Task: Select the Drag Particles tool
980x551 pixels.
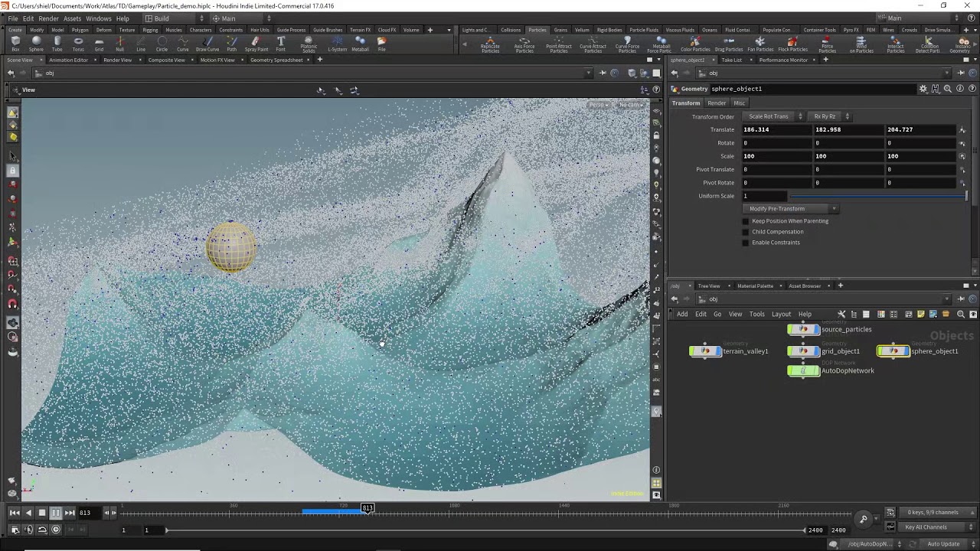Action: (x=729, y=44)
